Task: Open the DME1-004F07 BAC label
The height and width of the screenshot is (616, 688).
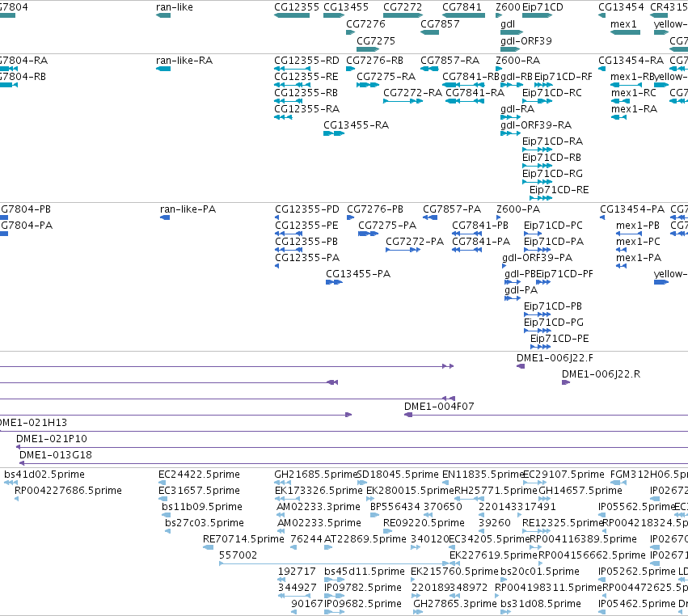Action: 439,407
